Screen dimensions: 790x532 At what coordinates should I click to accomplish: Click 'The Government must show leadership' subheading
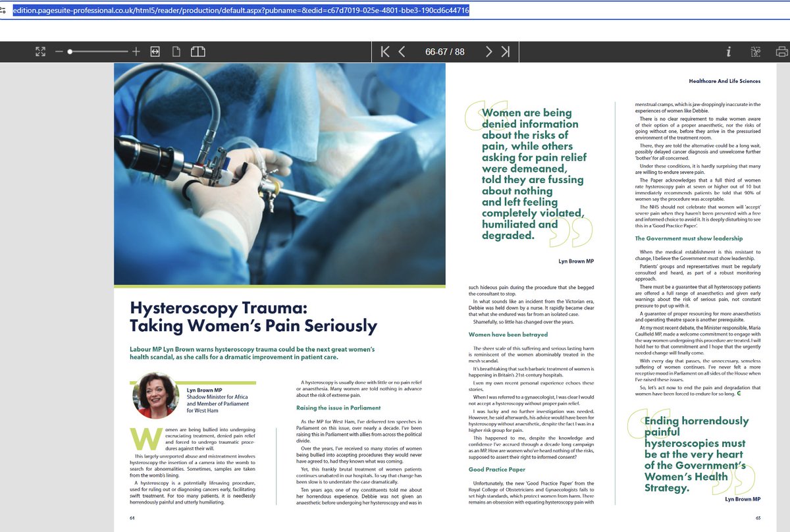(x=689, y=238)
